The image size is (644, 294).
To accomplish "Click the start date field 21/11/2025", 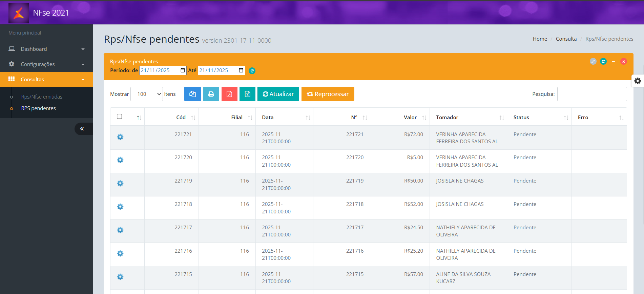I will [163, 70].
